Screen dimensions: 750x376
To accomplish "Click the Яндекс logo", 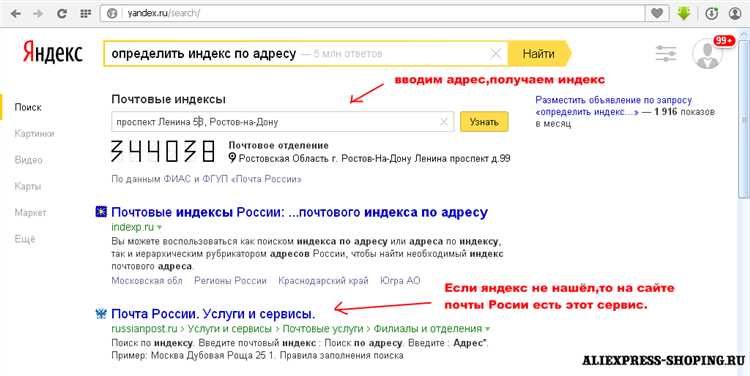I will coord(53,53).
